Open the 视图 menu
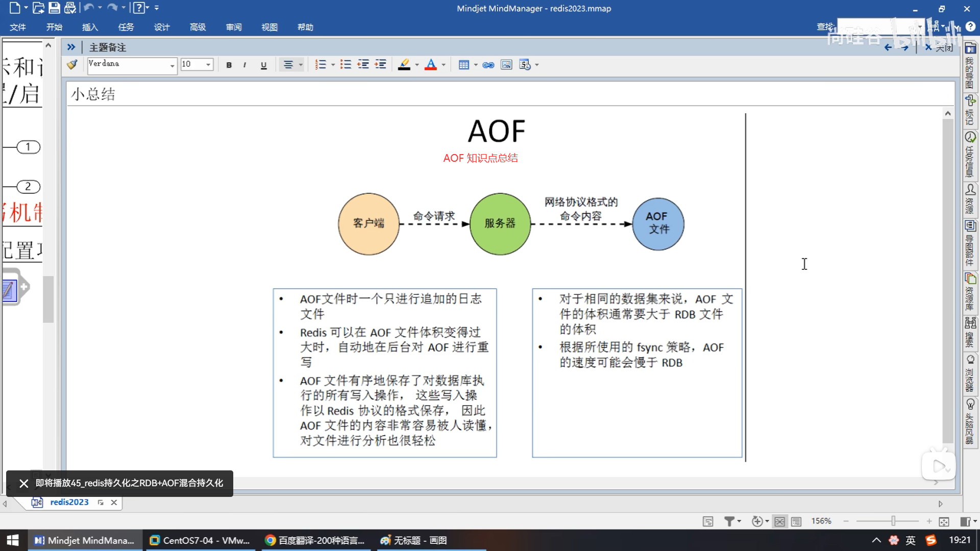 tap(269, 27)
